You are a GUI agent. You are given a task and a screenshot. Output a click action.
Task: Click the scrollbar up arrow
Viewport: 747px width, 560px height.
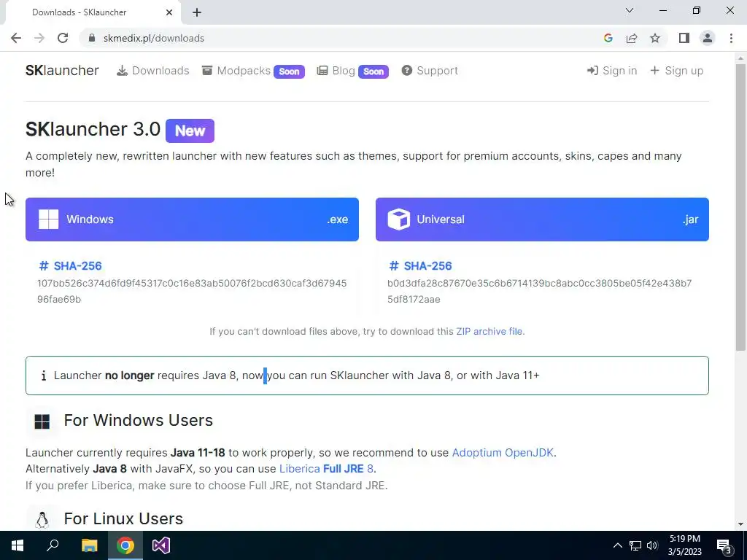(740, 58)
